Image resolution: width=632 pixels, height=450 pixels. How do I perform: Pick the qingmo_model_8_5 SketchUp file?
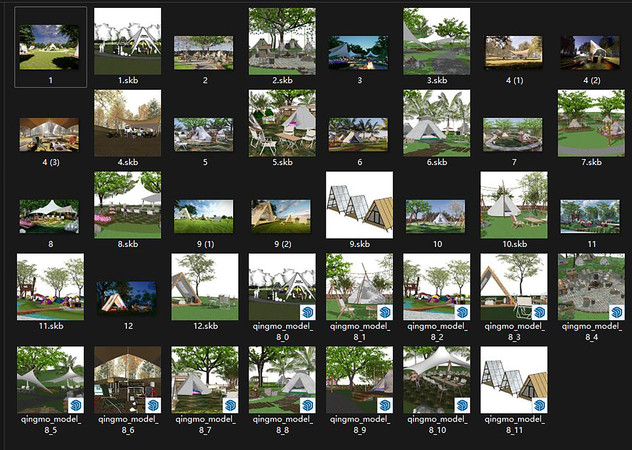pyautogui.click(x=50, y=380)
